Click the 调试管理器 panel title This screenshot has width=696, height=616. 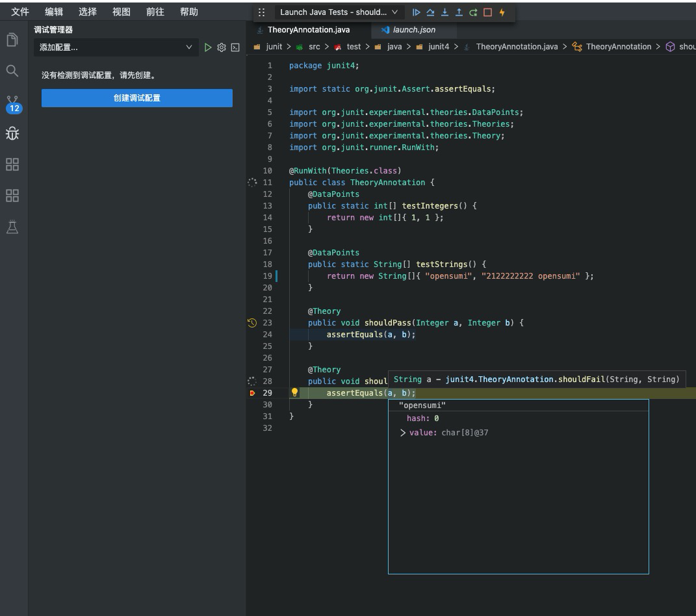click(x=53, y=30)
